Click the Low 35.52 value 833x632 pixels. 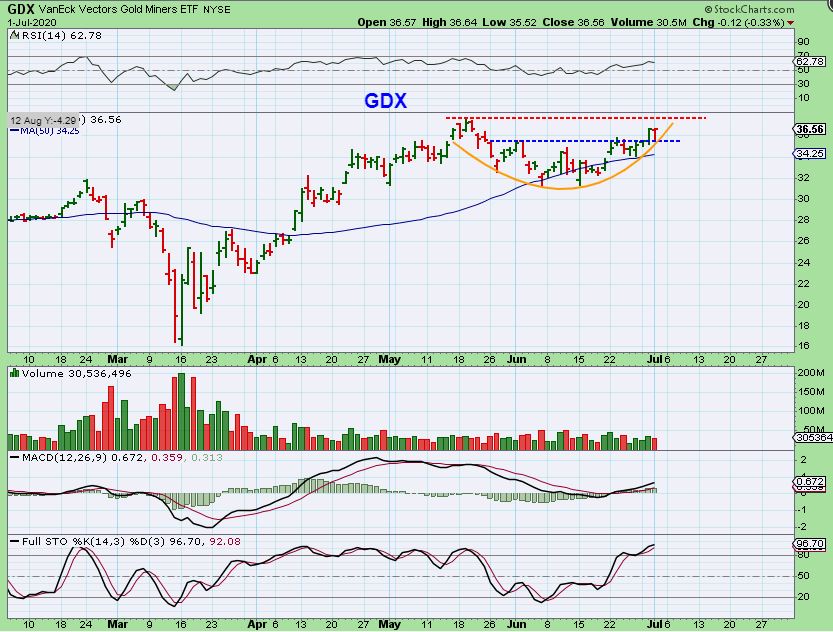(x=509, y=22)
